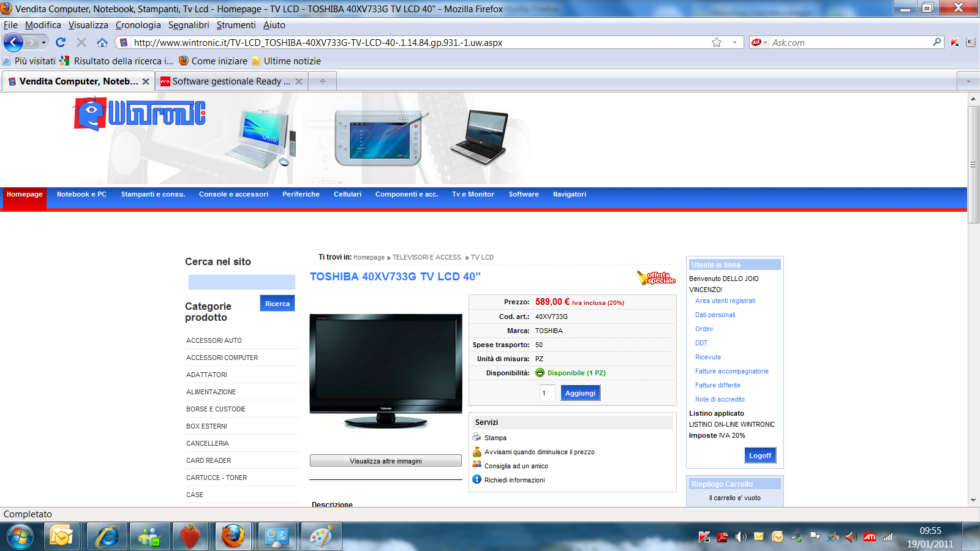Open the URL bar history dropdown
The width and height of the screenshot is (980, 551).
734,42
